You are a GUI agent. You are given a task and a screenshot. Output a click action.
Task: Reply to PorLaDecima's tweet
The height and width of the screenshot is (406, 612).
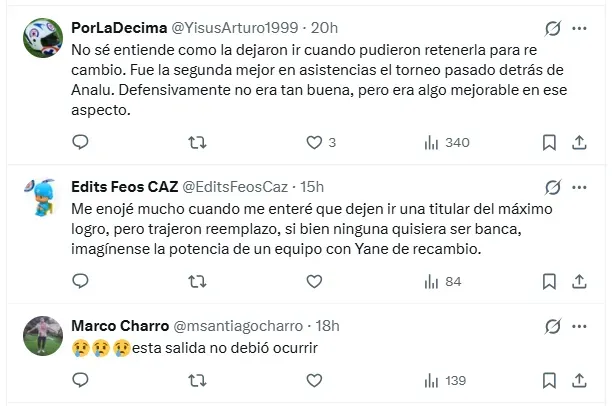pos(80,142)
